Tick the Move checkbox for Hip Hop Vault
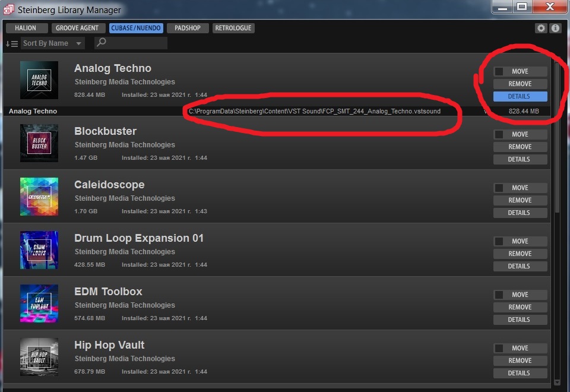The image size is (570, 392). tap(499, 348)
